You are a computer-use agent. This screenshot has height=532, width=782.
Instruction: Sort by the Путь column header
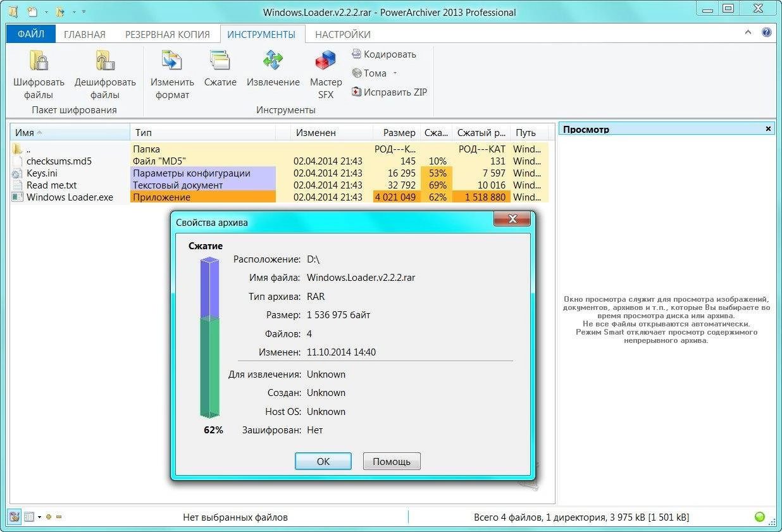529,133
